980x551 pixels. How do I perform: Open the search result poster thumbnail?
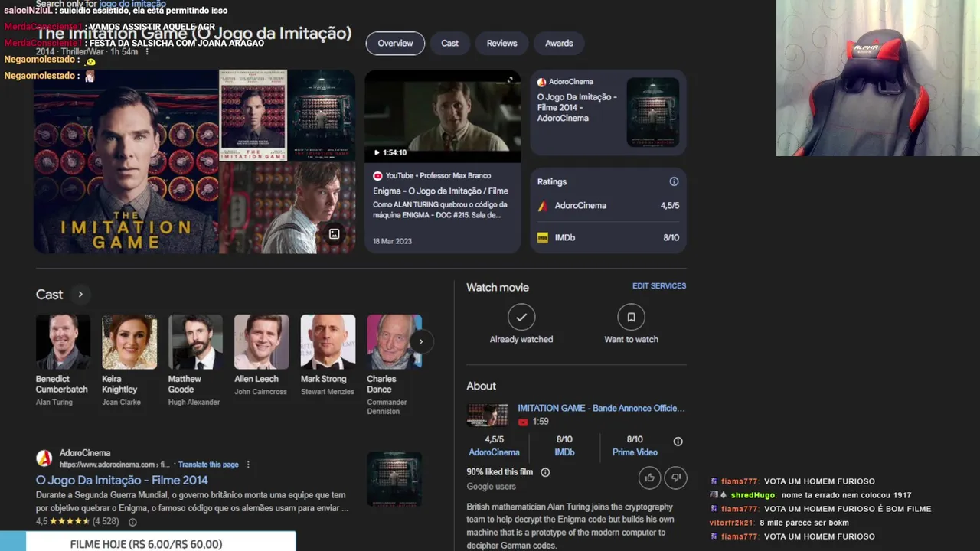(x=394, y=479)
